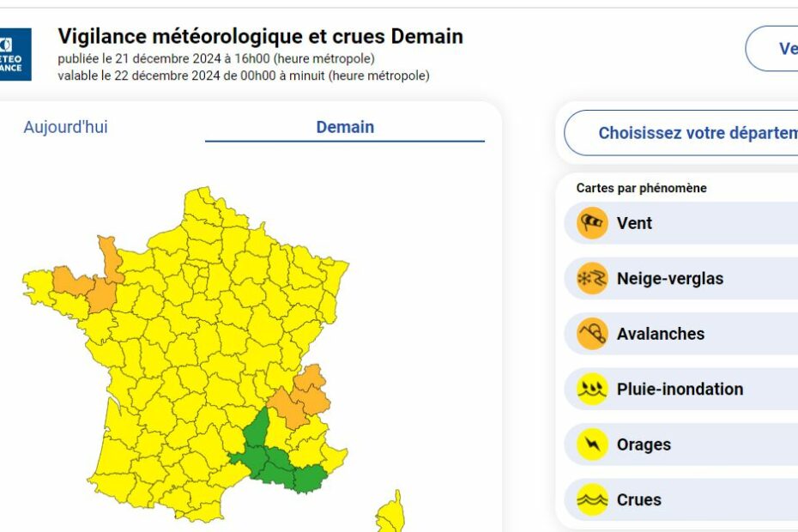Image resolution: width=798 pixels, height=532 pixels.
Task: Show the Neige-verglas map
Action: click(681, 279)
